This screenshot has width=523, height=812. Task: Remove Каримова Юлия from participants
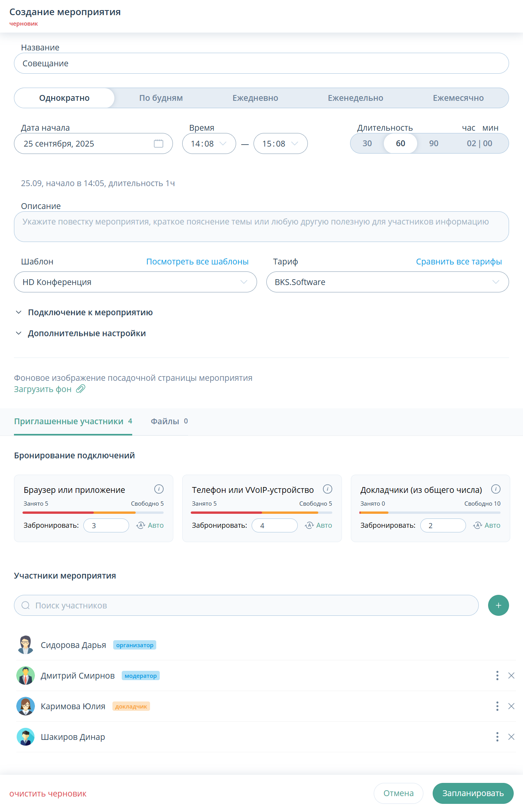(511, 706)
